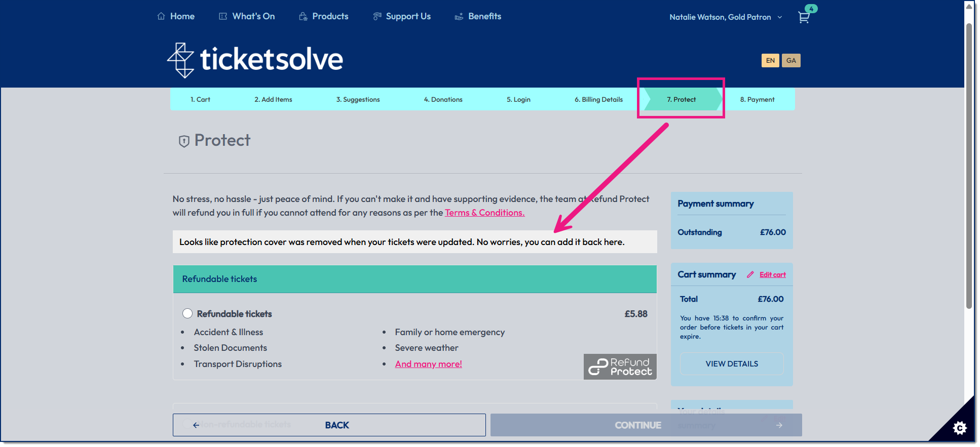Click the Outstanding £76.00 amount
The height and width of the screenshot is (447, 980).
point(773,232)
